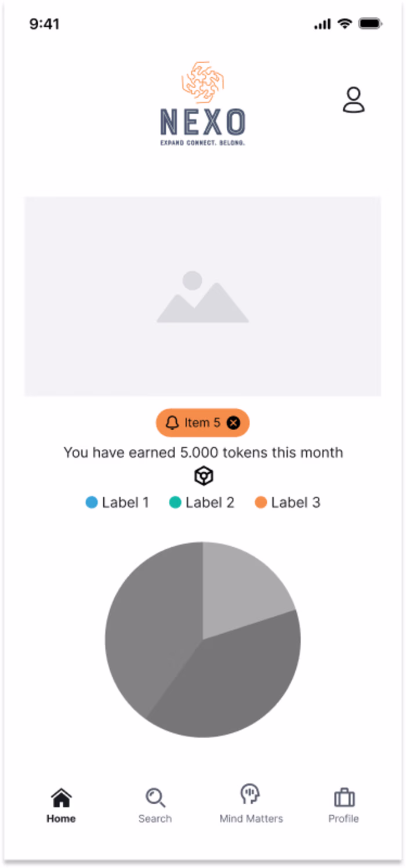Open the Search tab

pyautogui.click(x=155, y=806)
